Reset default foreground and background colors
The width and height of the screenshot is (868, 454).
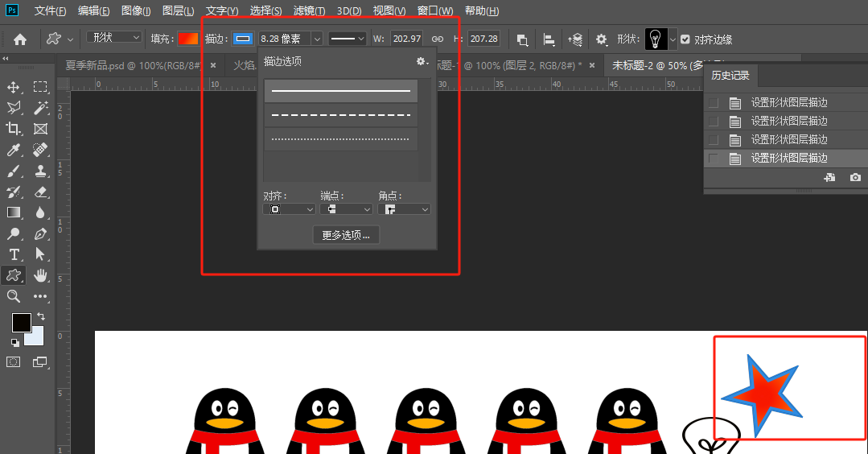coord(15,343)
